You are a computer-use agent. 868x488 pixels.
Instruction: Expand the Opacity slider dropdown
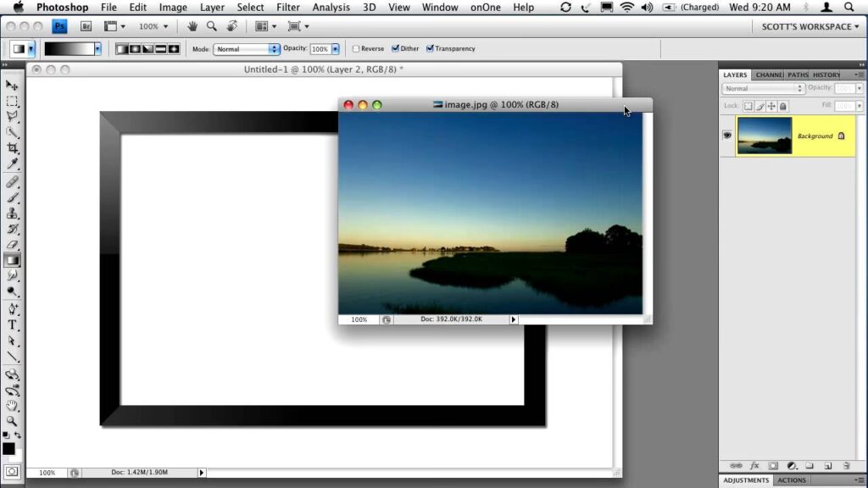(x=336, y=49)
